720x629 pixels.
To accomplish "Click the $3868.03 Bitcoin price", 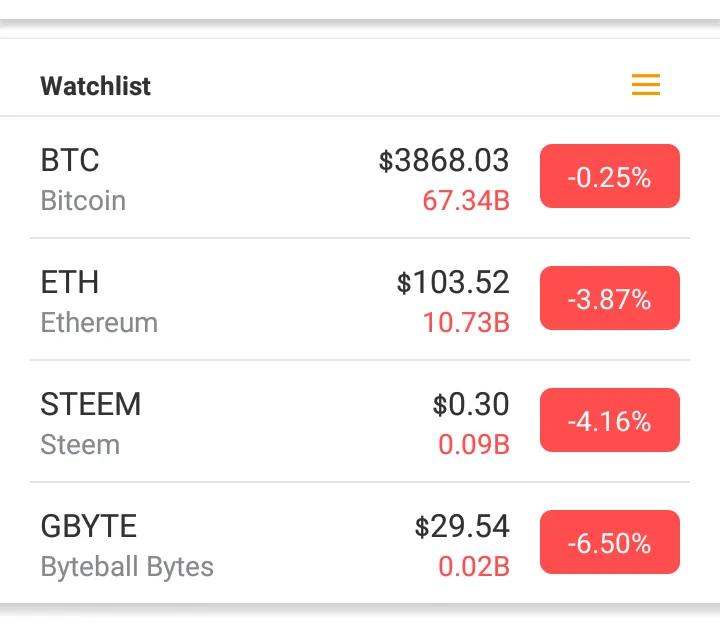I will pyautogui.click(x=444, y=161).
